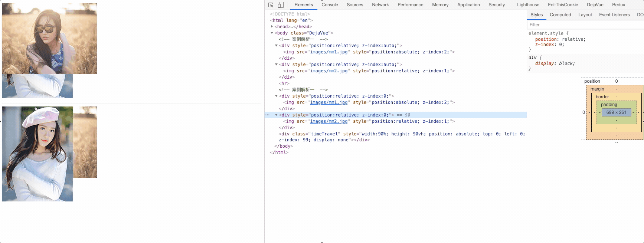Edit the z-index value in element.style

[561, 45]
